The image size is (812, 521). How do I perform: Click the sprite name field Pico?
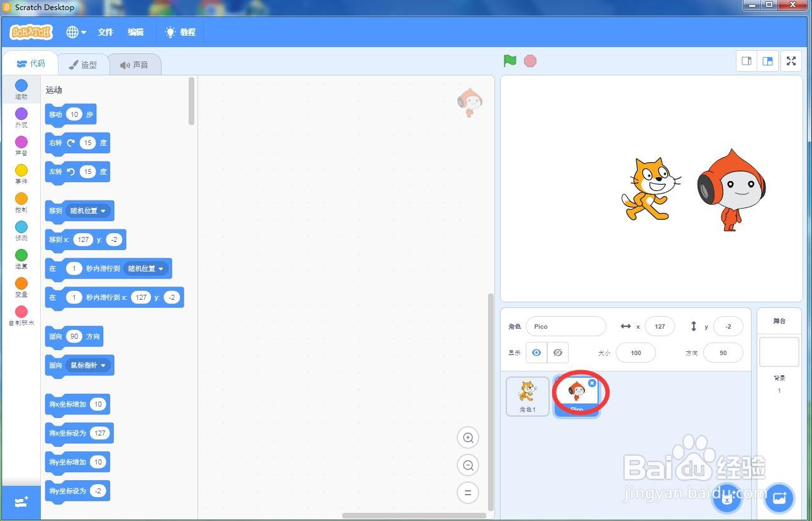(x=566, y=326)
